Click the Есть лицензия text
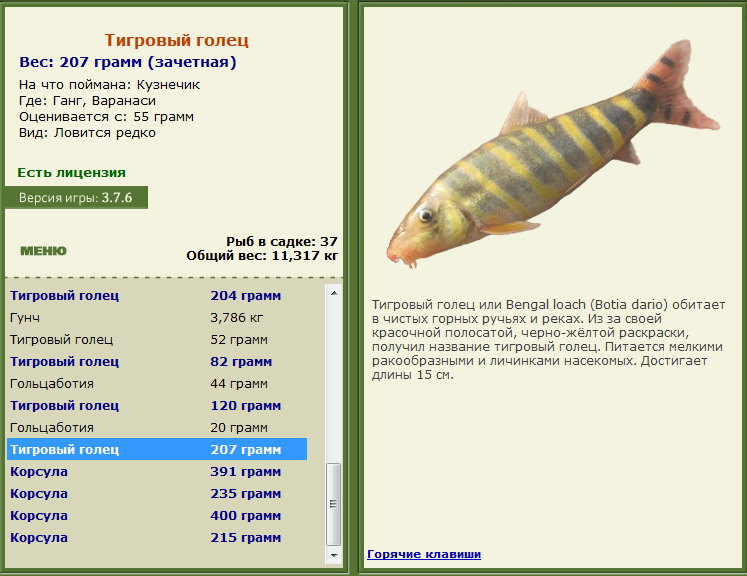Screen dimensions: 747x576 click(x=71, y=172)
